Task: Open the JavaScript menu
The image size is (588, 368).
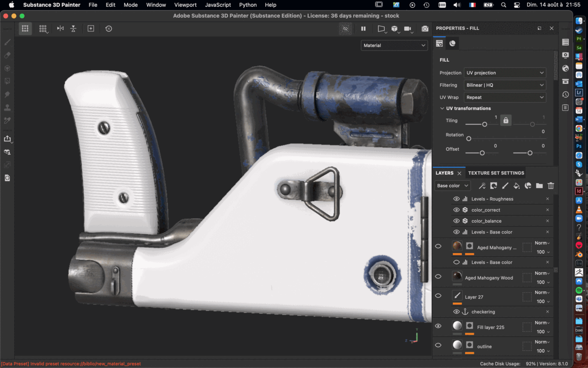Action: (x=218, y=5)
